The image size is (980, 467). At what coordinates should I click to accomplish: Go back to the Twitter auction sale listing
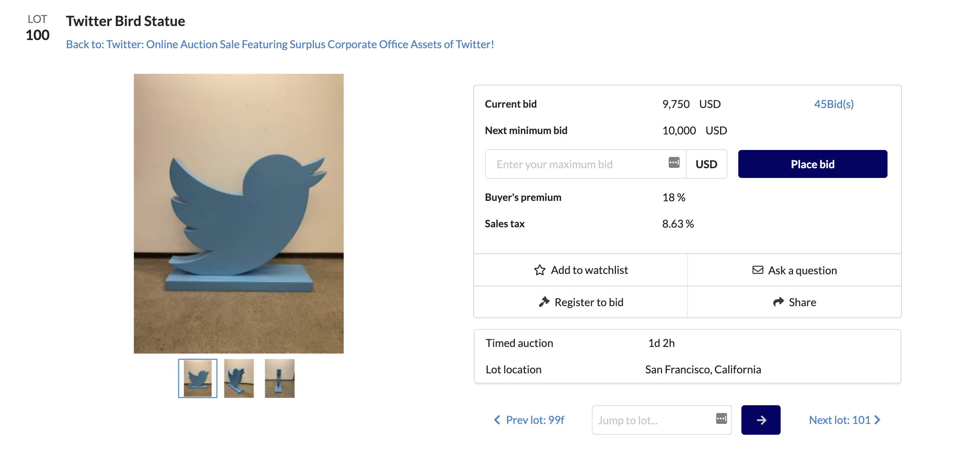280,44
